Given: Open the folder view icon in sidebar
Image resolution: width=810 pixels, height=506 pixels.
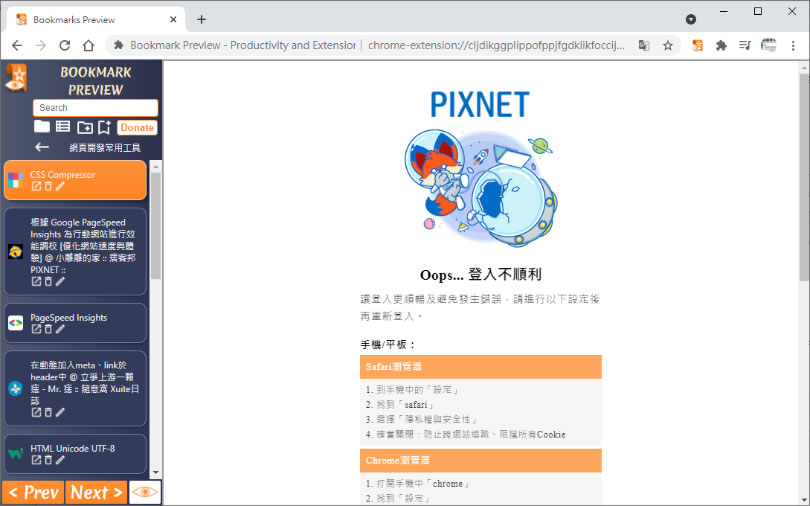Looking at the screenshot, I should [x=42, y=126].
